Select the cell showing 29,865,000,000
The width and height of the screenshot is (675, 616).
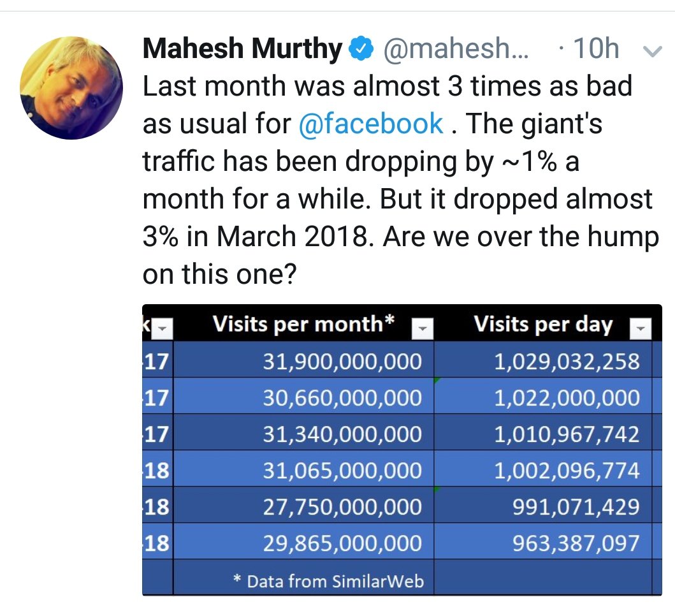coord(342,543)
